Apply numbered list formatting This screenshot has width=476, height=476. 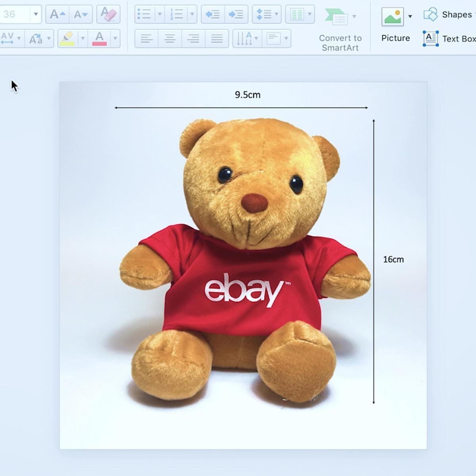click(x=176, y=15)
